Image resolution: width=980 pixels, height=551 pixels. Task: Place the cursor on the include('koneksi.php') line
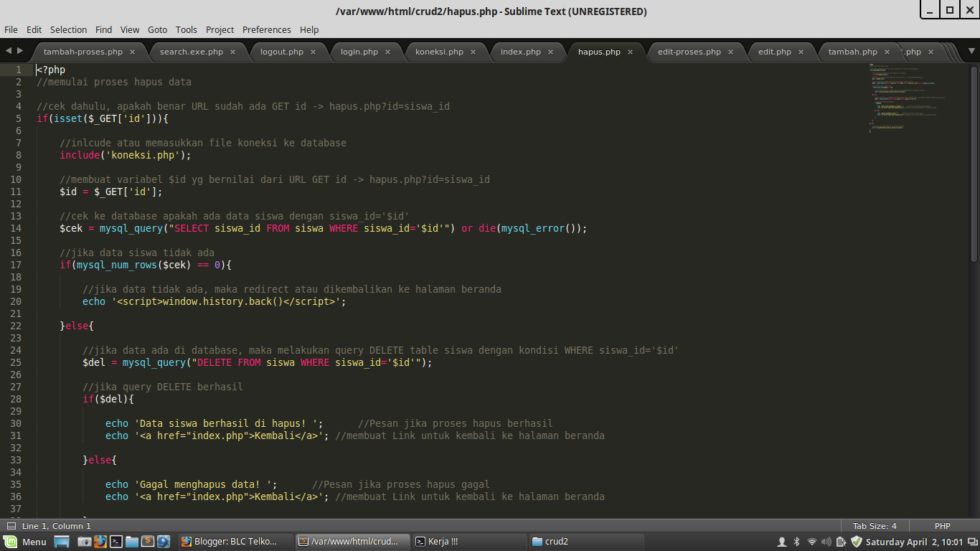pyautogui.click(x=126, y=155)
